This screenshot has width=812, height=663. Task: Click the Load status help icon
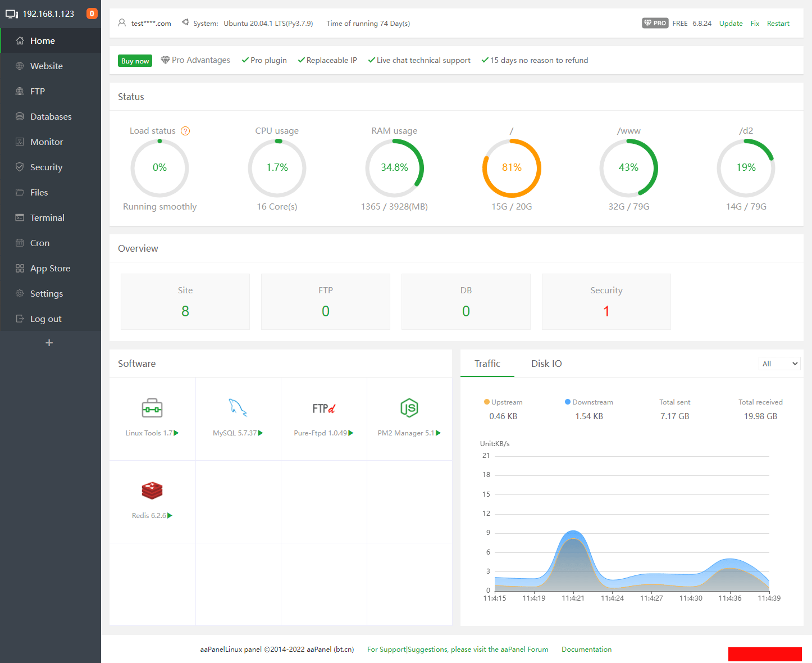[185, 131]
